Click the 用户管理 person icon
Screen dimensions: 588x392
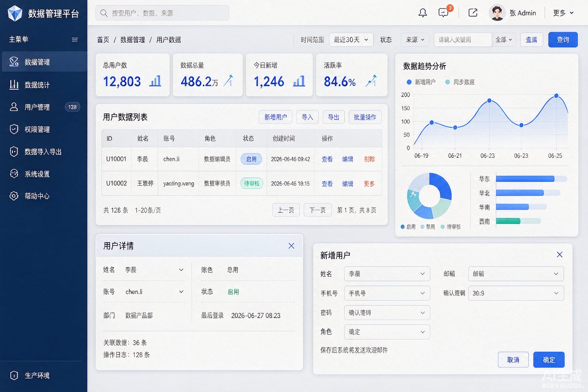click(x=14, y=107)
